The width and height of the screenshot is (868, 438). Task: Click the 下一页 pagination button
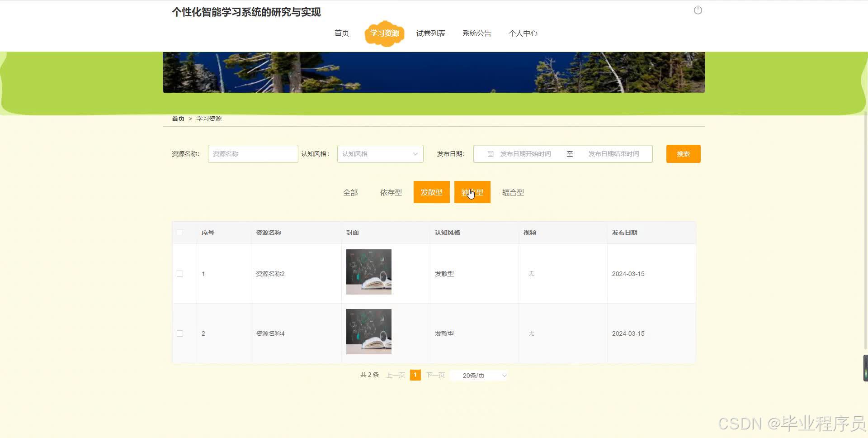[x=435, y=375]
